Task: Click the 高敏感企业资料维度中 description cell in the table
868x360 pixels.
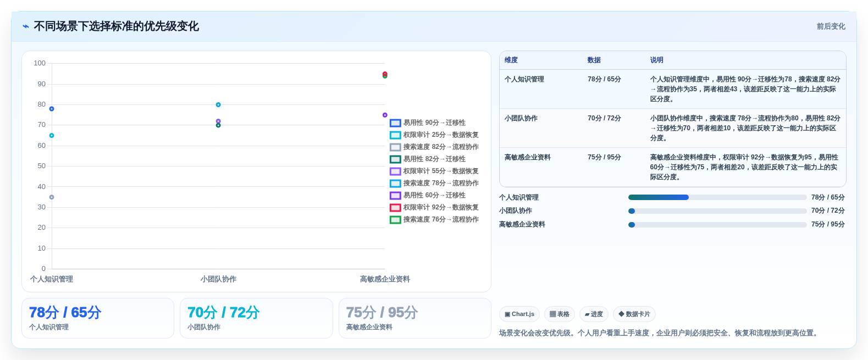Action: tap(745, 167)
